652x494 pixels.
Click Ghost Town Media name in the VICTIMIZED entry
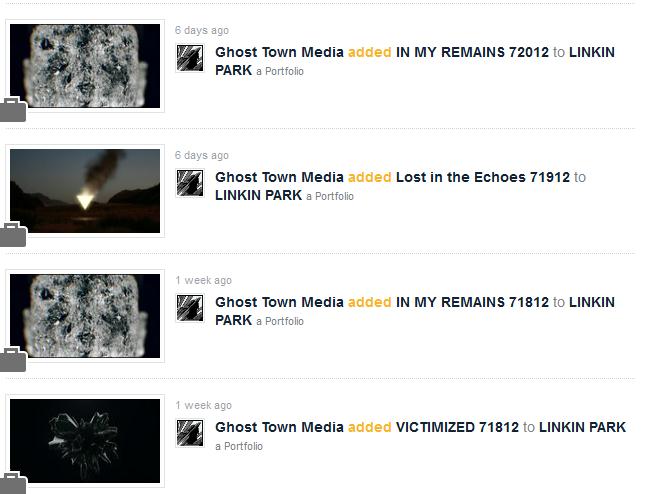[279, 427]
